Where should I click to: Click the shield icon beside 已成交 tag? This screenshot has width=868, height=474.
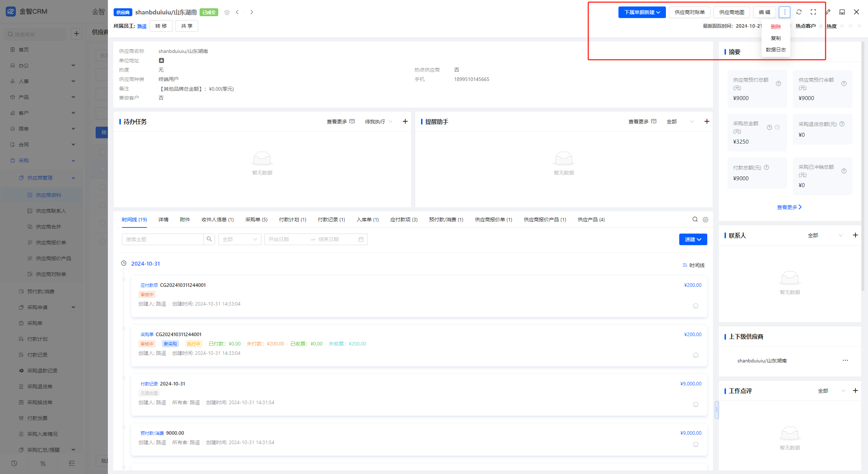click(227, 13)
